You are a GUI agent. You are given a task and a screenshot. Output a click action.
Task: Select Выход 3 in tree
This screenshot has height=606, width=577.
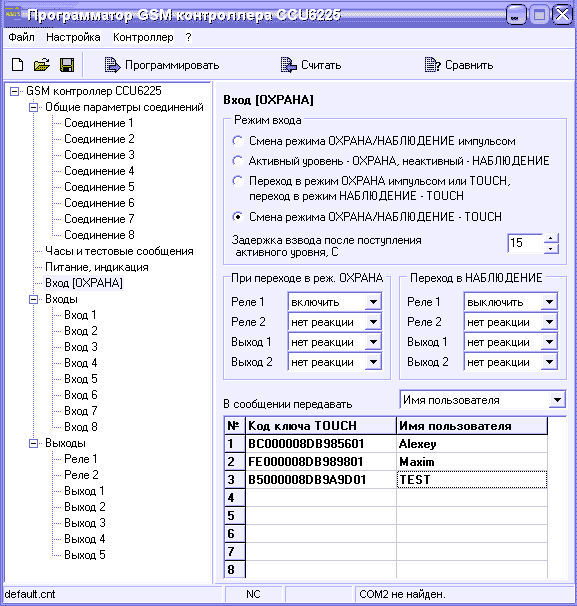point(85,523)
